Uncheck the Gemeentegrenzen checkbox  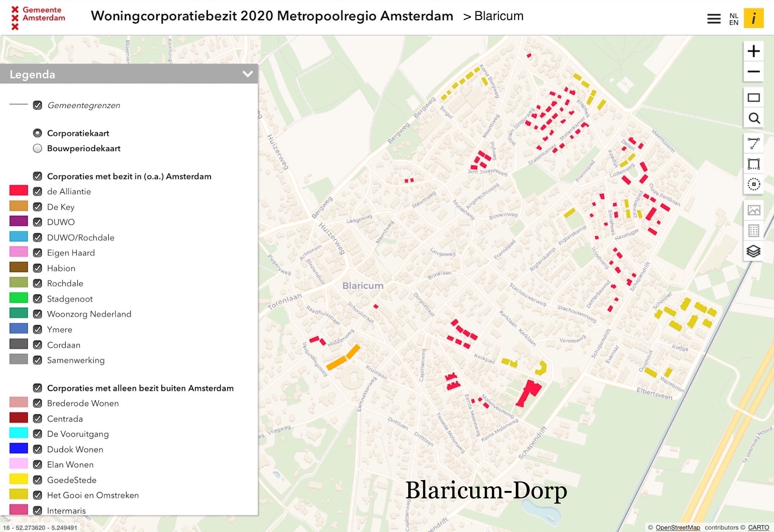38,105
